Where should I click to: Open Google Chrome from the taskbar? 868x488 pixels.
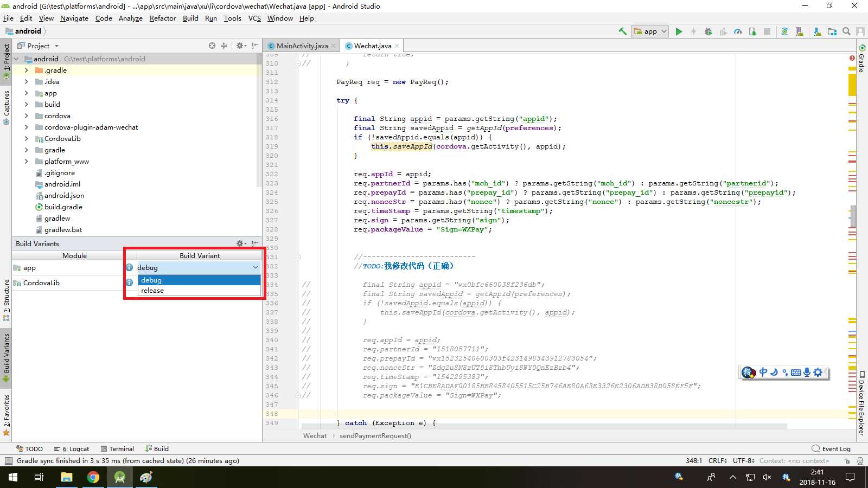pos(93,477)
